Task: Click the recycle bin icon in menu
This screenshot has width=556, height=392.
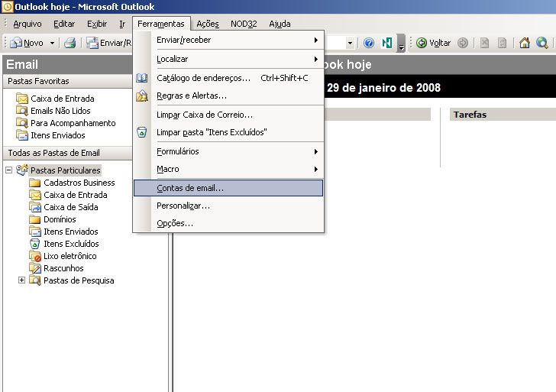Action: (x=142, y=132)
